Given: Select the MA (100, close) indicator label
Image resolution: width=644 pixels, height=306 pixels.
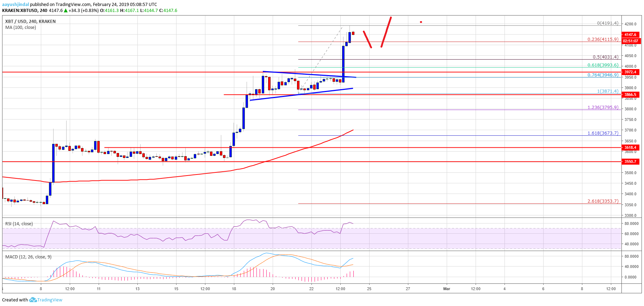Looking at the screenshot, I should tap(20, 27).
